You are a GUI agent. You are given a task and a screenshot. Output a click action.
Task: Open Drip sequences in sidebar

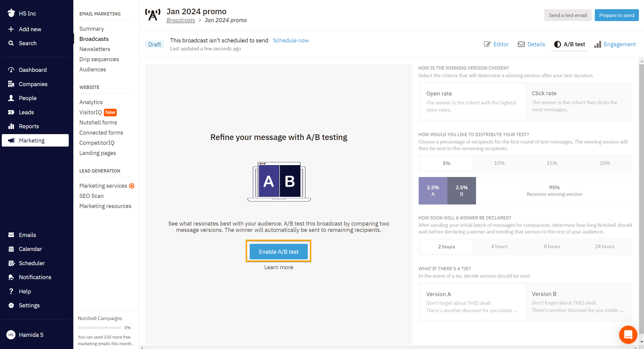(x=99, y=59)
